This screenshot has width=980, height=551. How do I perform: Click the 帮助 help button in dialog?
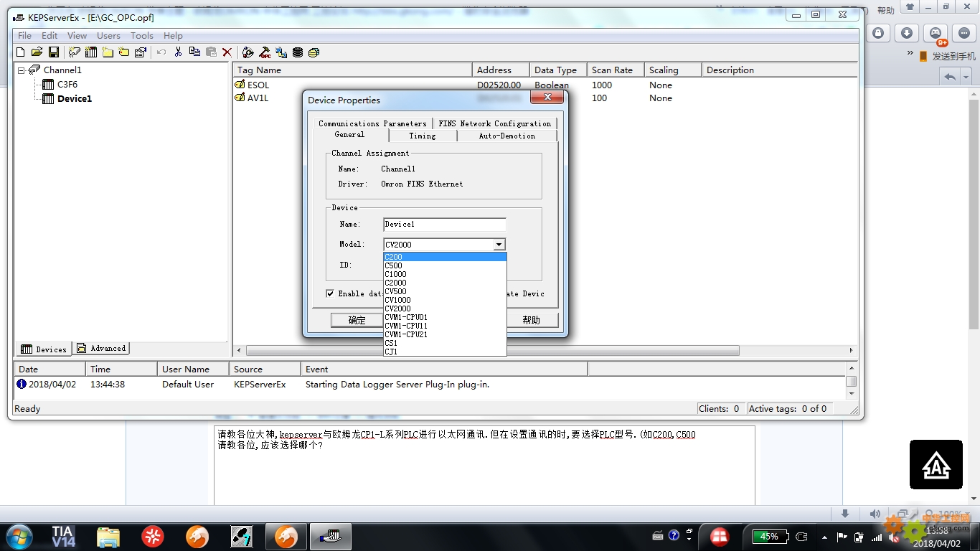point(531,320)
